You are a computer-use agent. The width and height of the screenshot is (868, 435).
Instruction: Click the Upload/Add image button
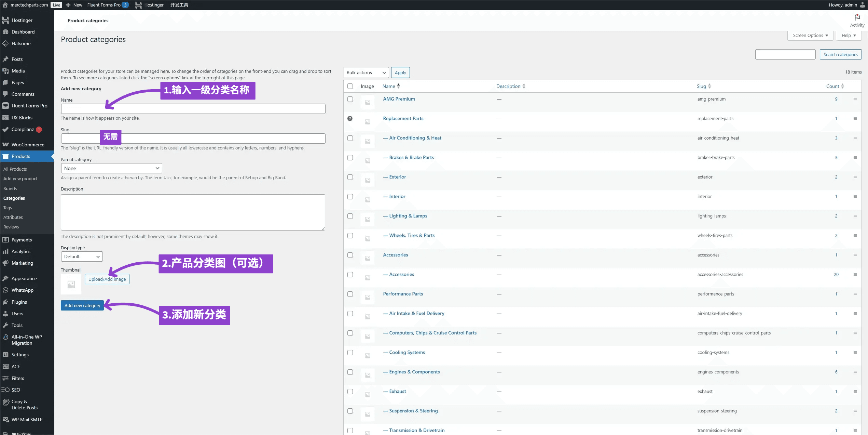click(107, 279)
